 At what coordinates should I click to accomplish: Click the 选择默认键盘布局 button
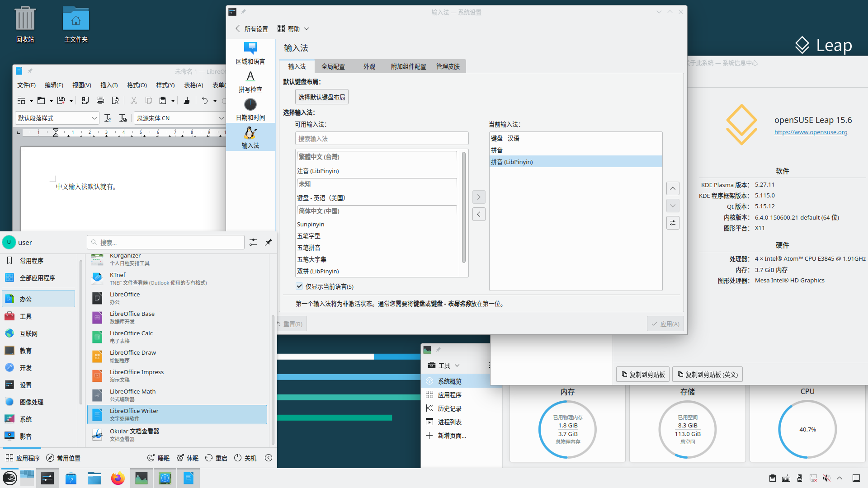(x=322, y=97)
